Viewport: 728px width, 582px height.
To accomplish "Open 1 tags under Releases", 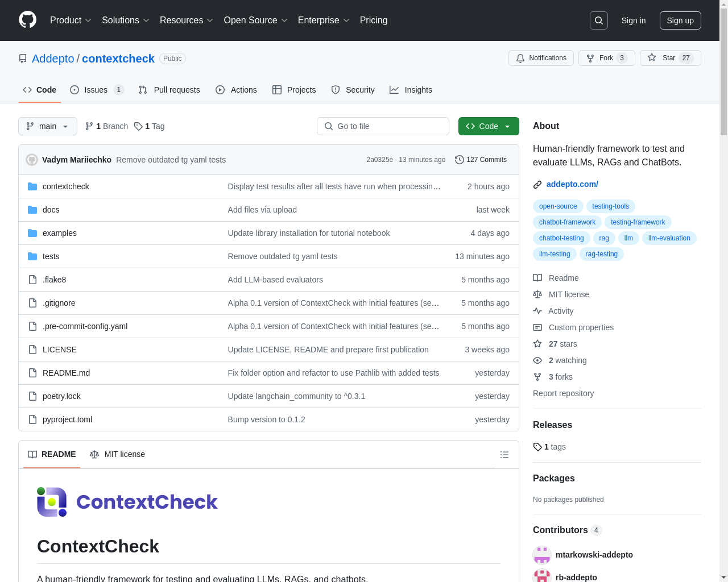I will (x=549, y=447).
